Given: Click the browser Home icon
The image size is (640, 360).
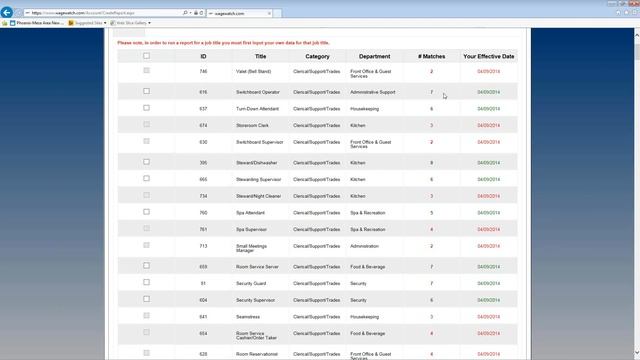Looking at the screenshot, I should tap(618, 13).
